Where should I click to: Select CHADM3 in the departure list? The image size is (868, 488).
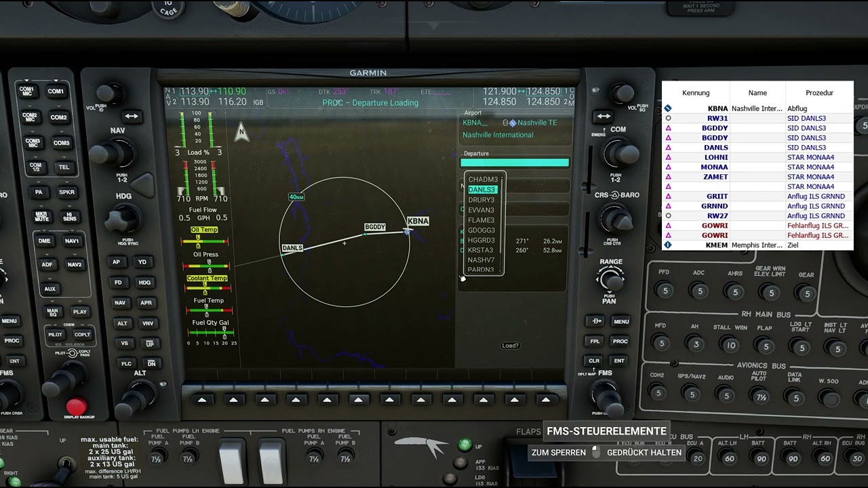[x=483, y=180]
